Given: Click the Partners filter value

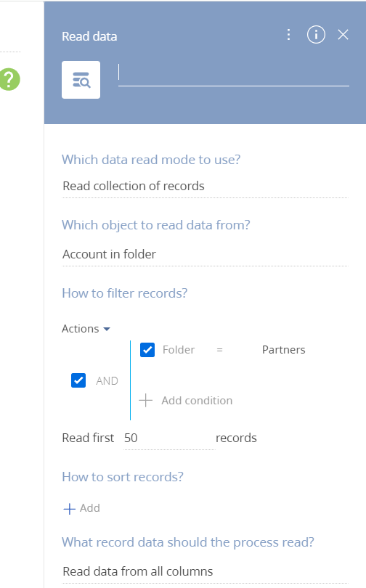Looking at the screenshot, I should [283, 350].
